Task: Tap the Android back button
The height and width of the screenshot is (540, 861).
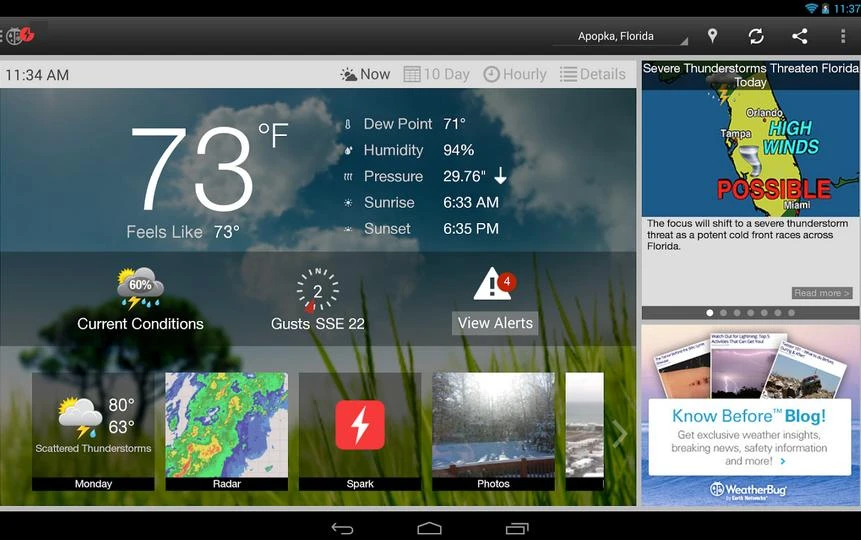Action: click(x=343, y=528)
